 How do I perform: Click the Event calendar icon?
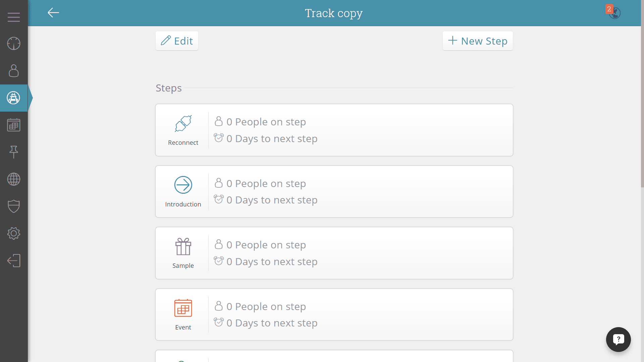(183, 308)
